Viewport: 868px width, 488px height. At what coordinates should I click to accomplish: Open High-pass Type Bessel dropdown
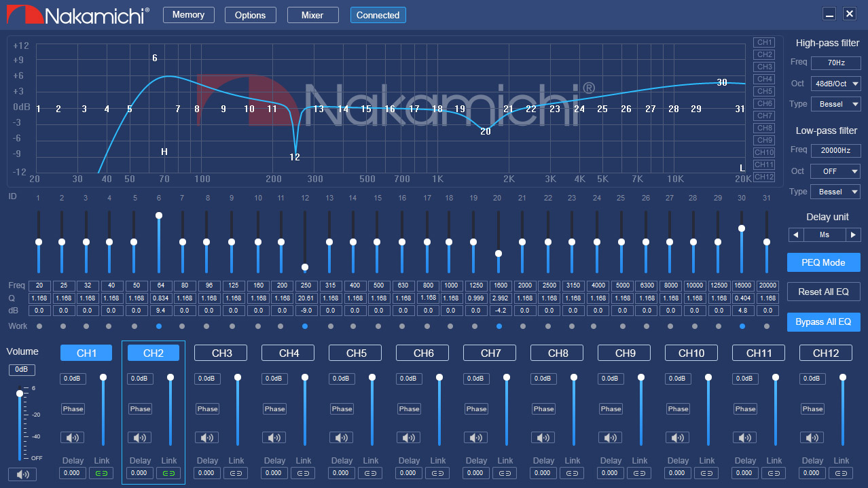835,104
